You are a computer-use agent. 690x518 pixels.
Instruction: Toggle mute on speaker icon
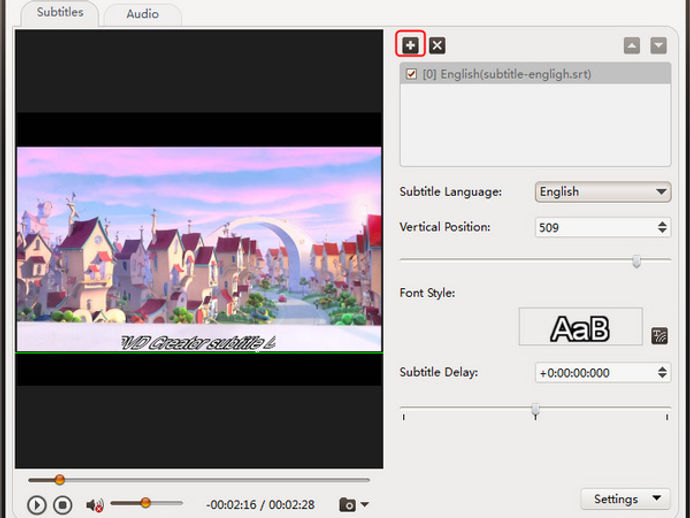(95, 505)
